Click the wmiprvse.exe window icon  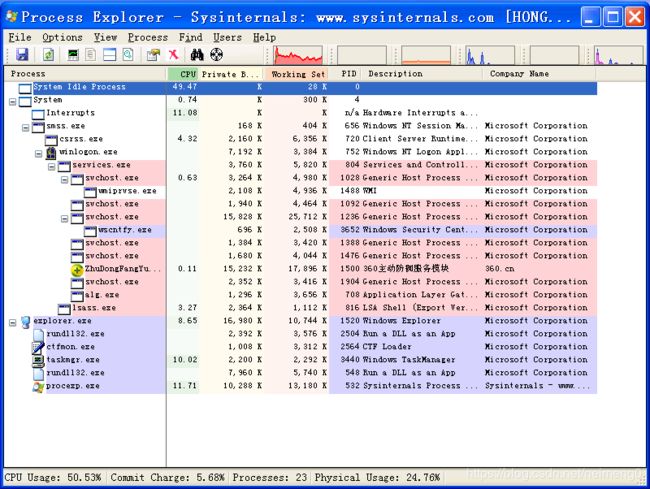(x=90, y=192)
